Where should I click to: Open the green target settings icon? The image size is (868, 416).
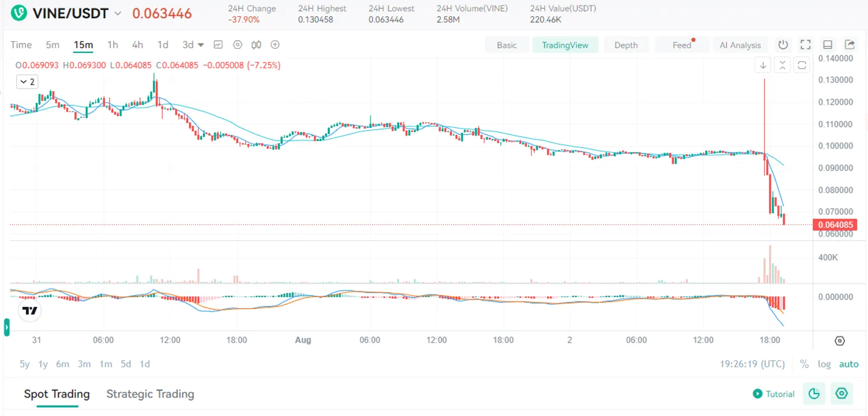click(841, 394)
